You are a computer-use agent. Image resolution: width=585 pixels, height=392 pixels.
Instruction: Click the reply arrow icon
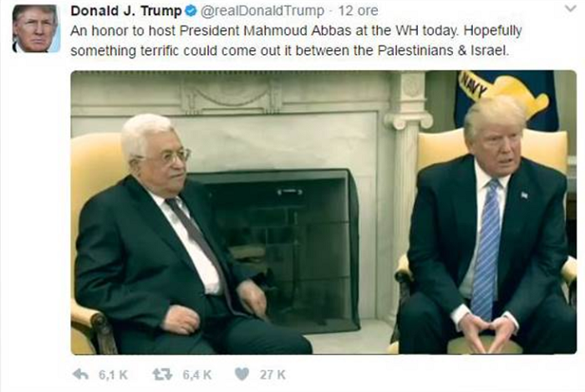pos(80,374)
